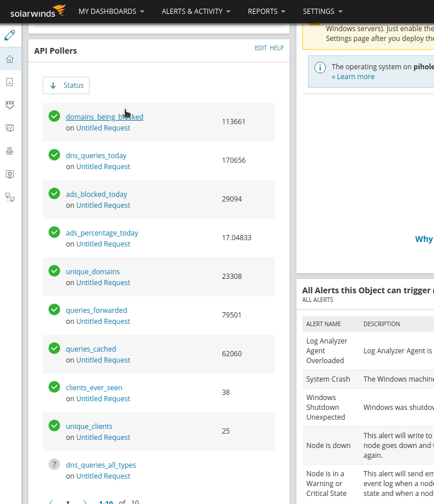The width and height of the screenshot is (434, 504).
Task: Open the clients_ever_seen poller link
Action: click(94, 387)
